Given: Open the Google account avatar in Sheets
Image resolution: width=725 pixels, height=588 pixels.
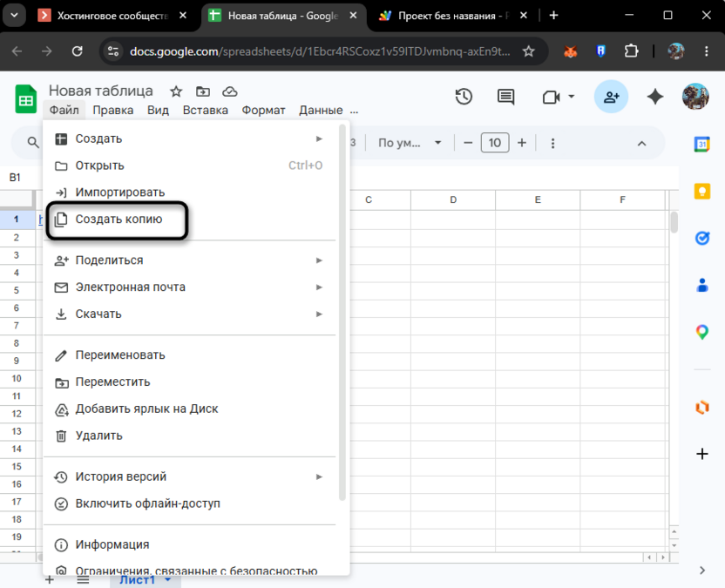Looking at the screenshot, I should pyautogui.click(x=695, y=97).
